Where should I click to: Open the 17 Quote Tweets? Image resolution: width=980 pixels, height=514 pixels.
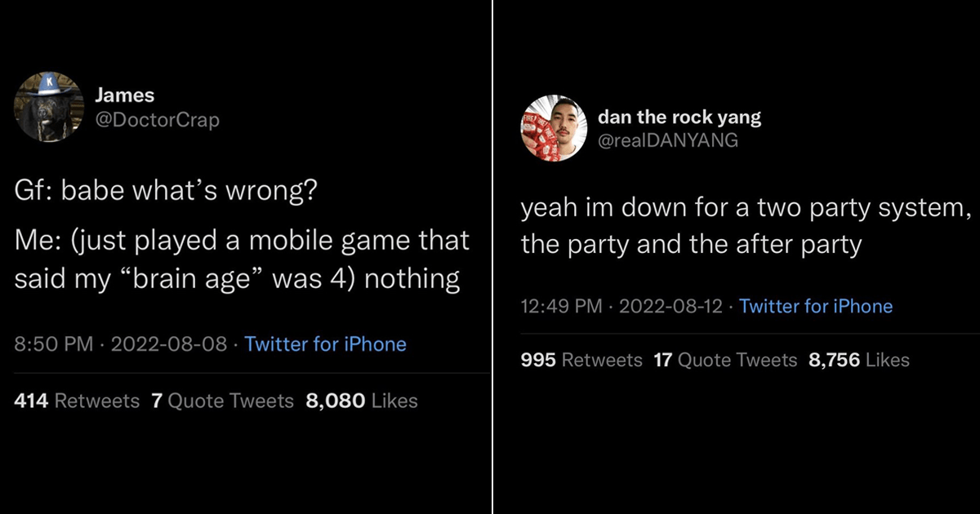(x=725, y=360)
